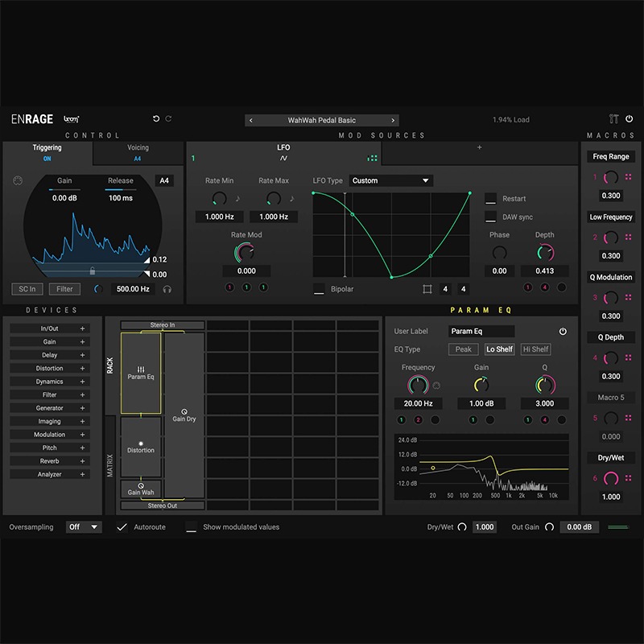Toggle the Filter button
This screenshot has width=644, height=644.
[x=64, y=289]
